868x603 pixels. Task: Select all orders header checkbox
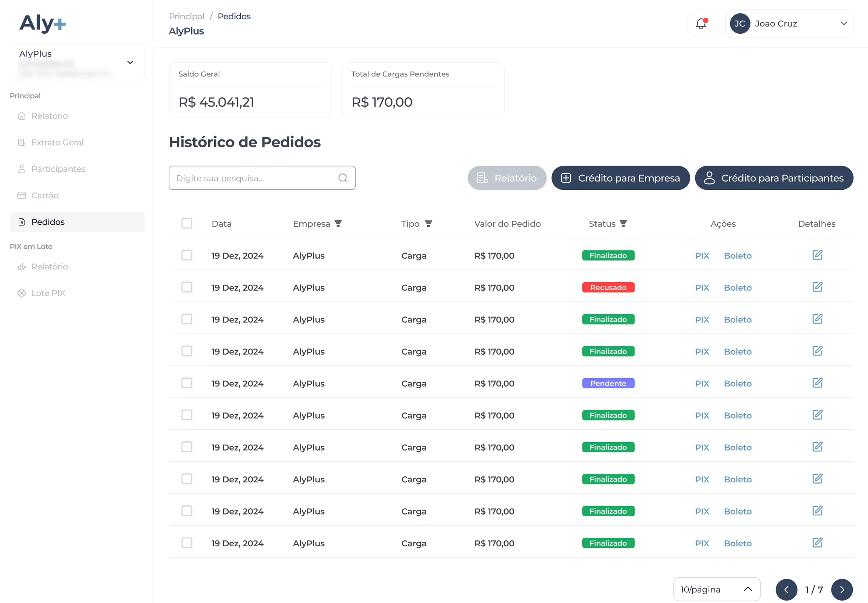tap(187, 223)
